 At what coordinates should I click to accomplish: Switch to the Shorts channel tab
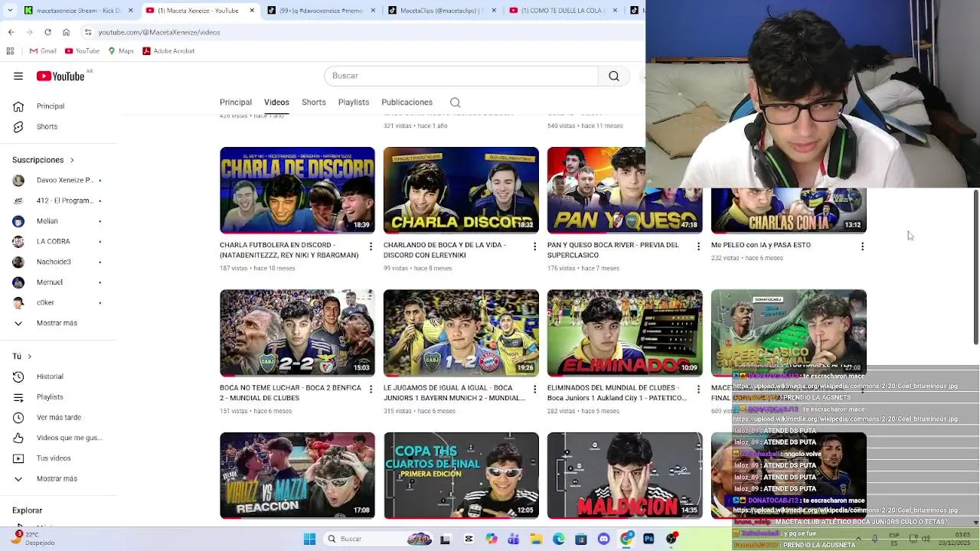point(313,103)
